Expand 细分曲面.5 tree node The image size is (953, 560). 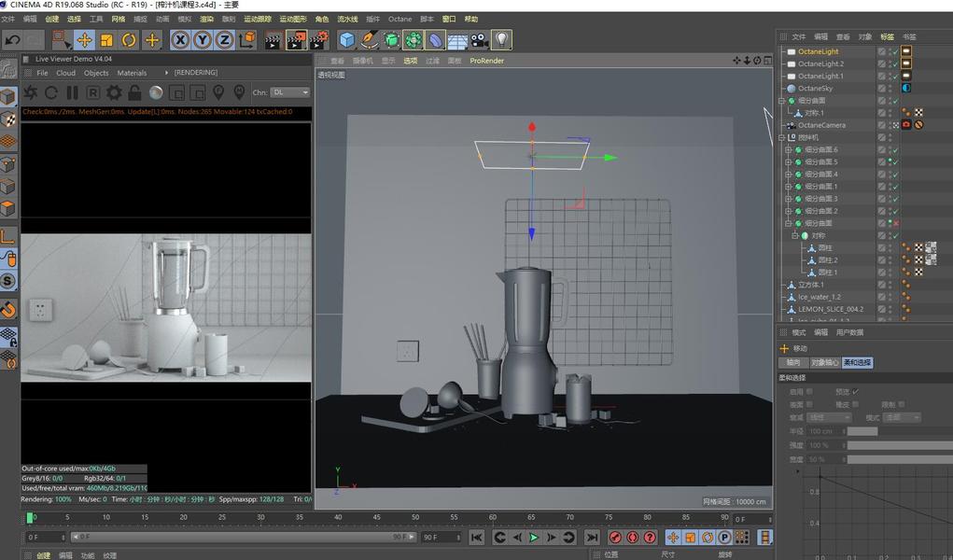click(x=789, y=161)
